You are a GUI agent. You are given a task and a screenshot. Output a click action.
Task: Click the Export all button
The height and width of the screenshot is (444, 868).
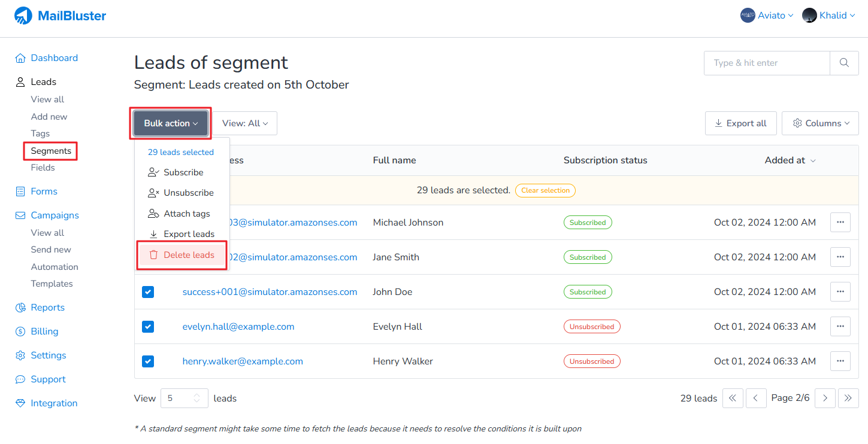[x=740, y=123]
